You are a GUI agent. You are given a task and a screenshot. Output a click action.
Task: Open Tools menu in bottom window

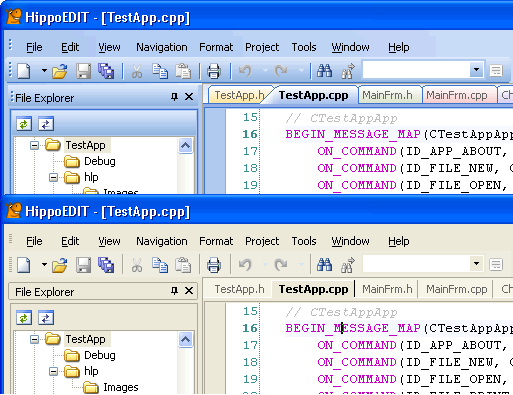coord(304,241)
